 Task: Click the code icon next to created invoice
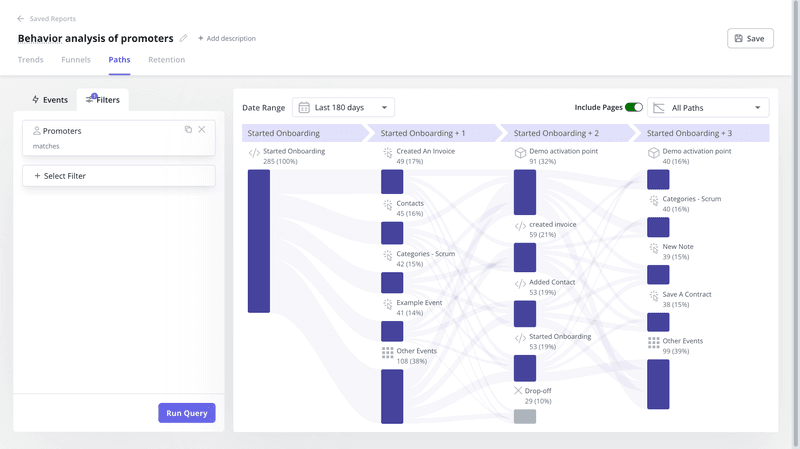pyautogui.click(x=520, y=226)
